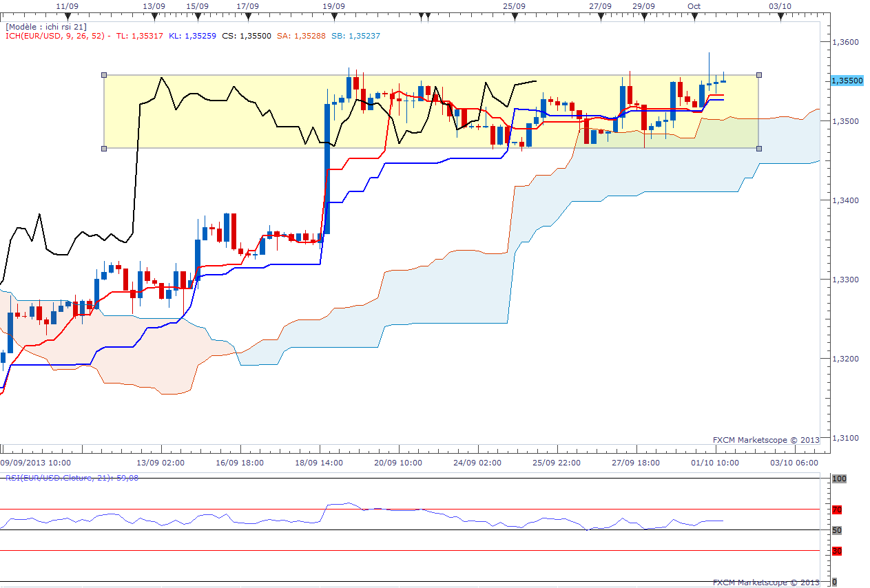The height and width of the screenshot is (588, 870).
Task: Select the 17/09 date marker
Action: [247, 16]
